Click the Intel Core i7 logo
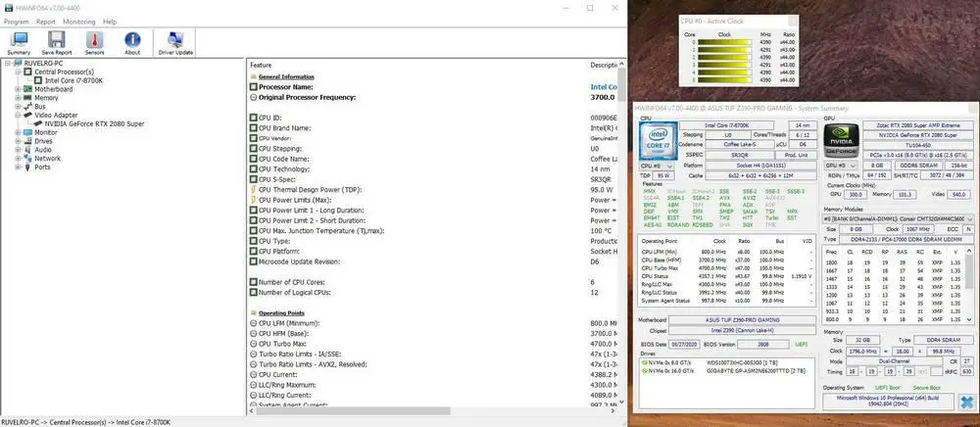The height and width of the screenshot is (427, 980). click(x=657, y=141)
